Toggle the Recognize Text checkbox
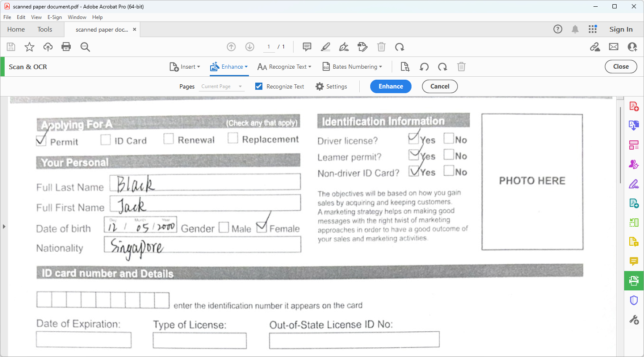 pyautogui.click(x=258, y=86)
